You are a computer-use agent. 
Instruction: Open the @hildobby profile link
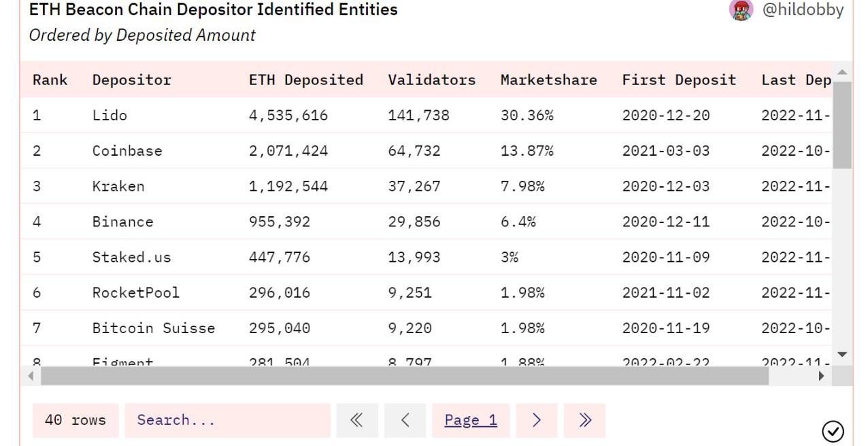tap(803, 10)
